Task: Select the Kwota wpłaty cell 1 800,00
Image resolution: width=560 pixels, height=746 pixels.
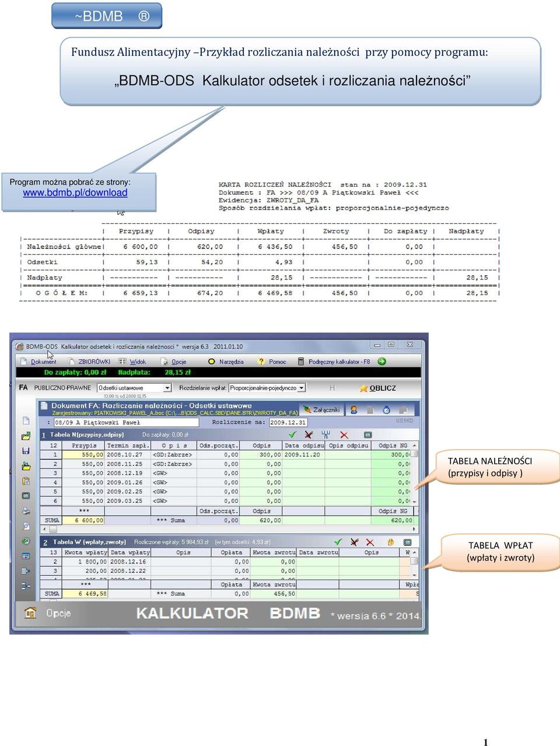Action: (x=85, y=562)
